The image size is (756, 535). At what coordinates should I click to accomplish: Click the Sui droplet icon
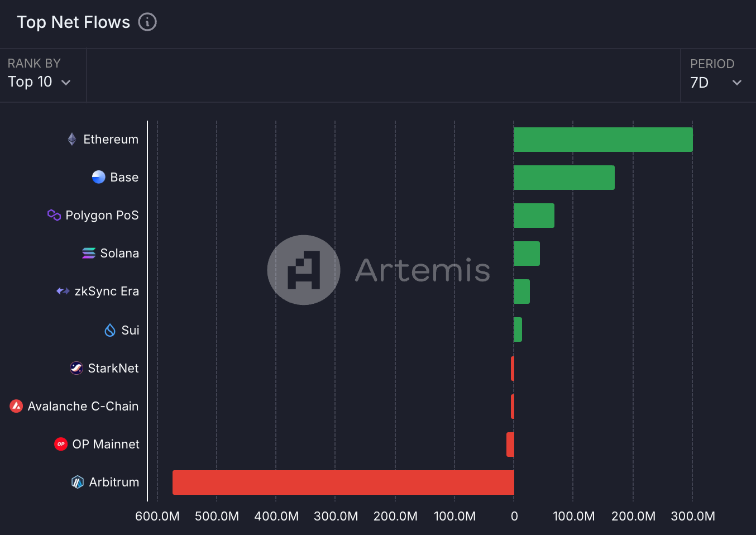pos(110,330)
